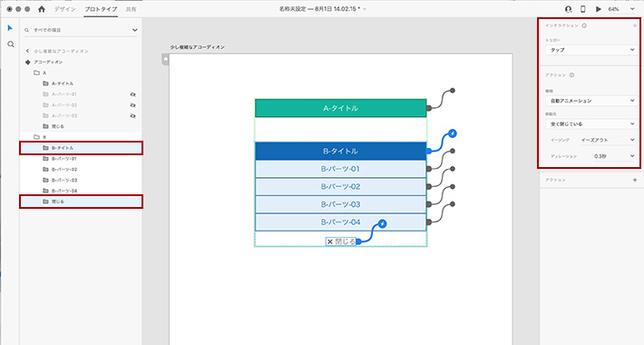
Task: Click the すべての項目 search field
Action: click(x=81, y=30)
